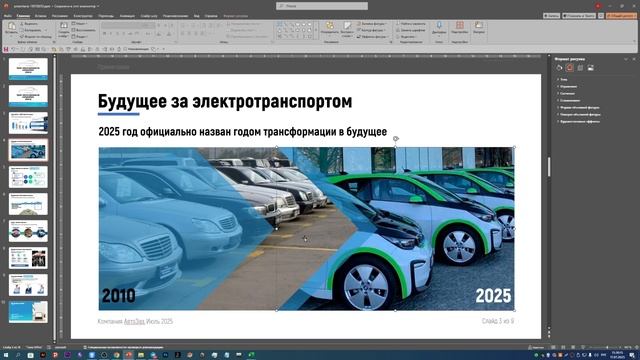Click the Present in Teams button
Screen dimensions: 640x360
click(579, 16)
